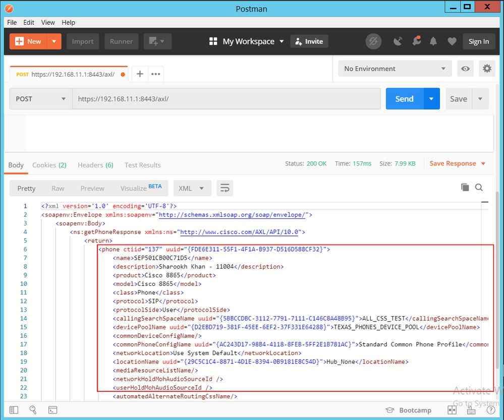Open the notifications bell

433,41
